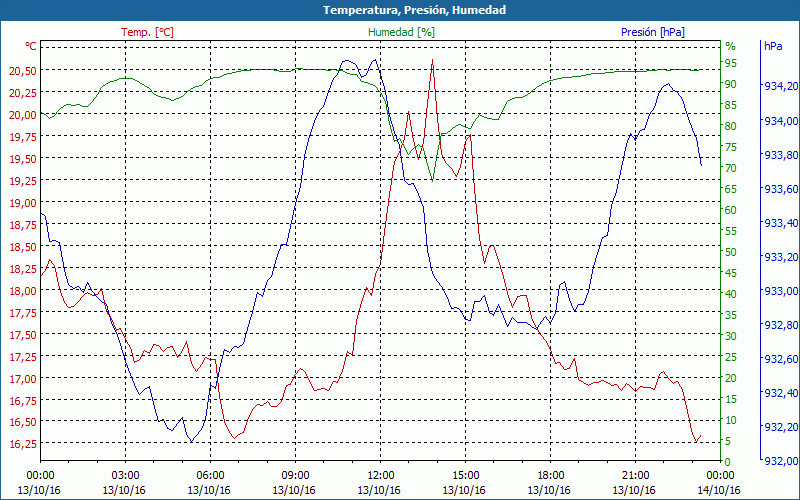Click the green 'Humedad [%]' legend label
Viewport: 800px width, 500px height.
402,32
